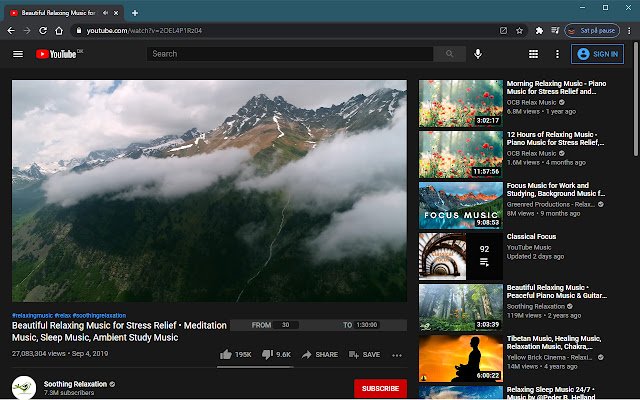Click the search magnifier button
This screenshot has height=400, width=640.
point(449,54)
